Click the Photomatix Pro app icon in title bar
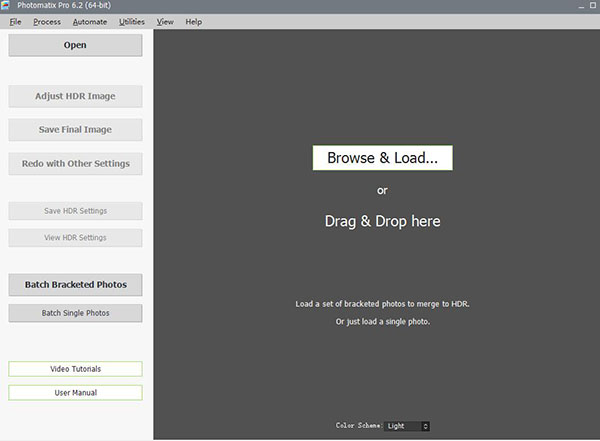The image size is (600, 441). point(5,5)
